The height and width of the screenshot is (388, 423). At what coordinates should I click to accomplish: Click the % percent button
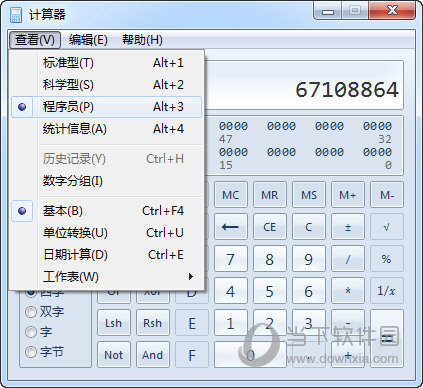pos(387,259)
